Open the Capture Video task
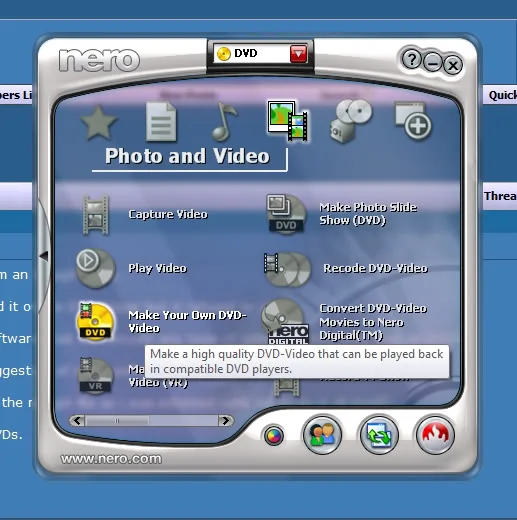The width and height of the screenshot is (517, 520). [x=168, y=214]
